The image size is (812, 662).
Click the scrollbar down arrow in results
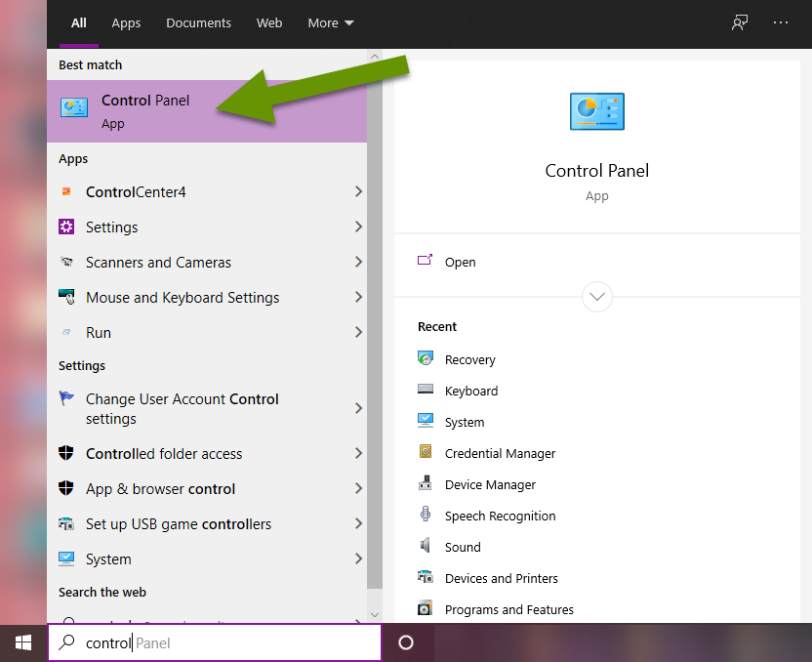click(x=375, y=615)
